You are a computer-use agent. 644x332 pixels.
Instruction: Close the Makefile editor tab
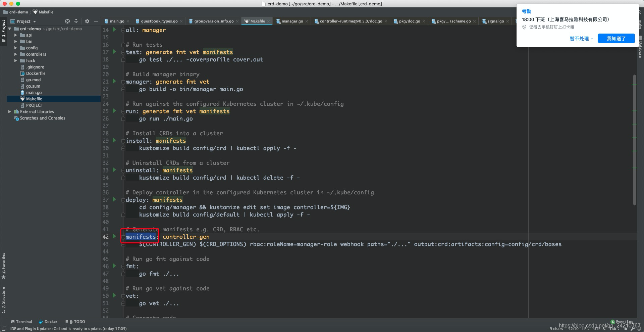click(x=268, y=21)
